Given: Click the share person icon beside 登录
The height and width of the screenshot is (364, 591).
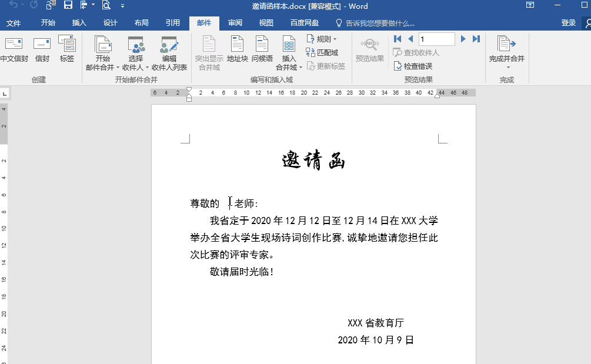Looking at the screenshot, I should pyautogui.click(x=587, y=24).
